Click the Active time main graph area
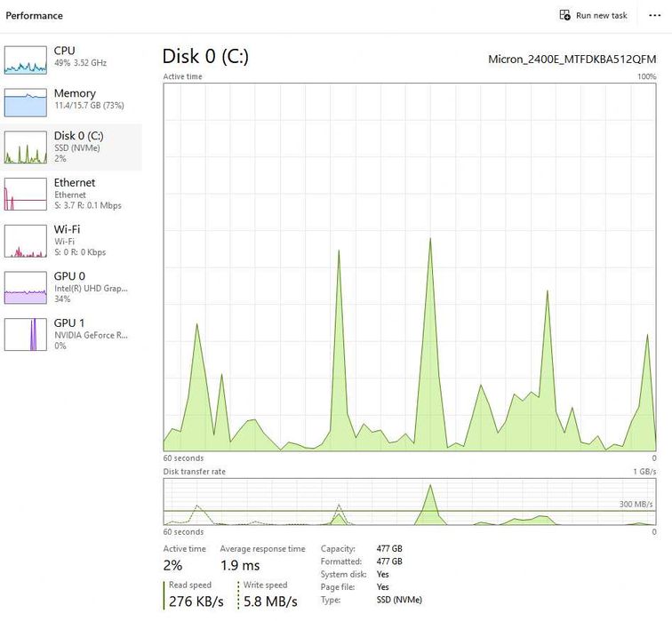The height and width of the screenshot is (621, 672). (410, 267)
